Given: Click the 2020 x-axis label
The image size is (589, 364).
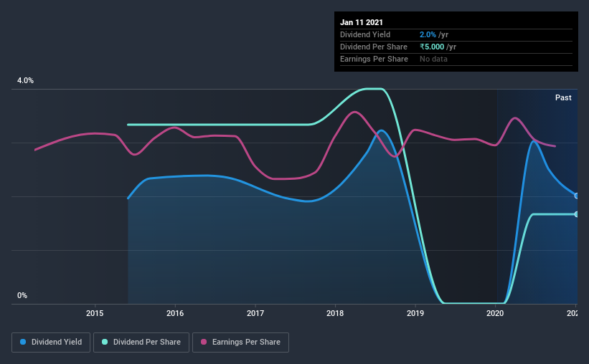Looking at the screenshot, I should (x=495, y=313).
